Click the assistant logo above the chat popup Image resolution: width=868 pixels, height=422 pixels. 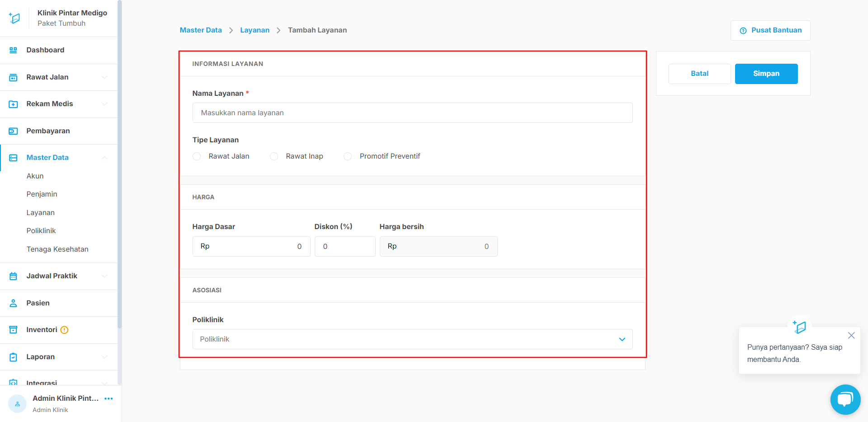tap(799, 327)
